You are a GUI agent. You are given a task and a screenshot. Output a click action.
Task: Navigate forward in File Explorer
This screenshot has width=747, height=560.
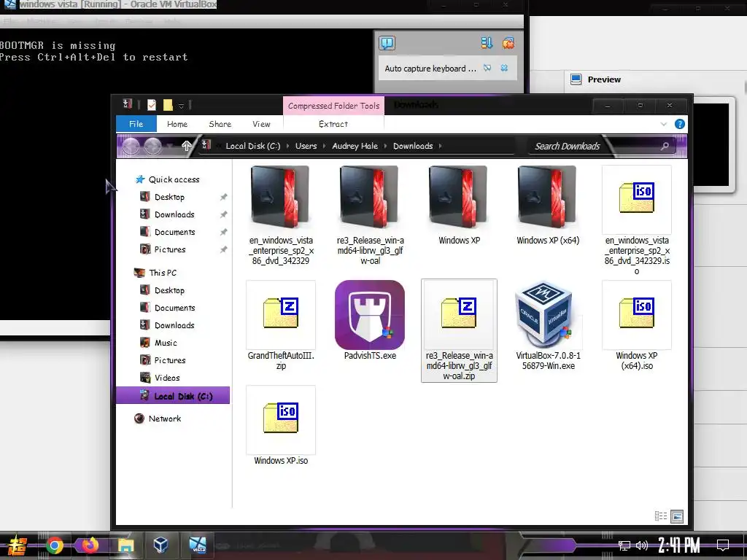click(153, 146)
